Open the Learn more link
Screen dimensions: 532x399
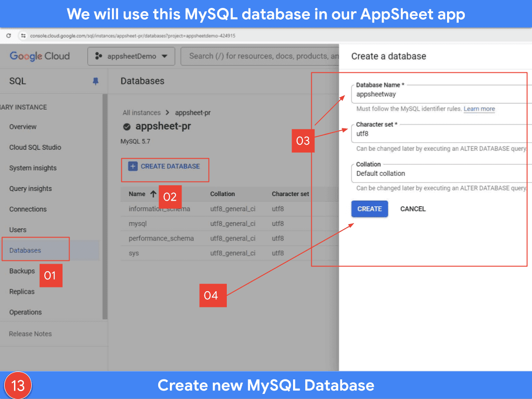tap(479, 109)
